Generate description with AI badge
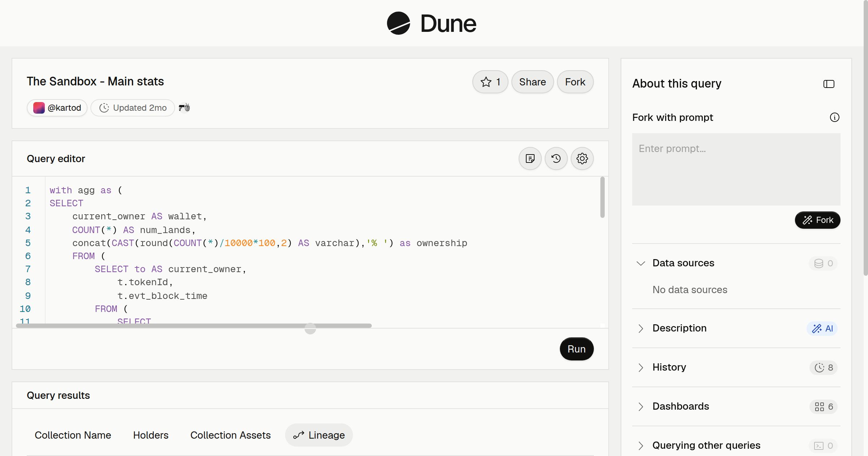The width and height of the screenshot is (868, 456). (x=822, y=328)
